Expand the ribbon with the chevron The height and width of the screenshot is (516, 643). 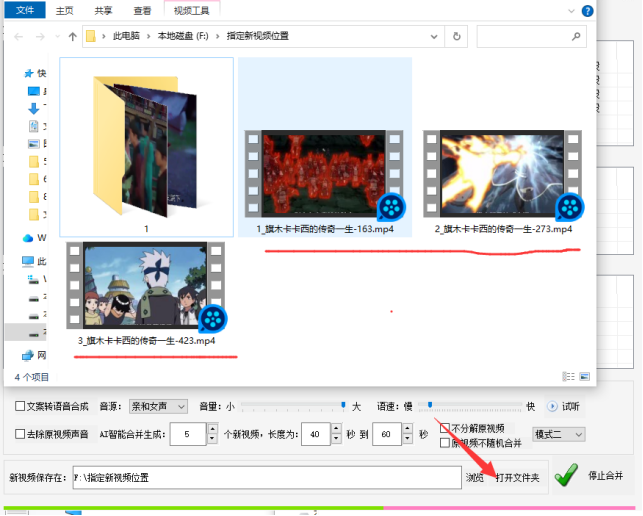point(571,11)
